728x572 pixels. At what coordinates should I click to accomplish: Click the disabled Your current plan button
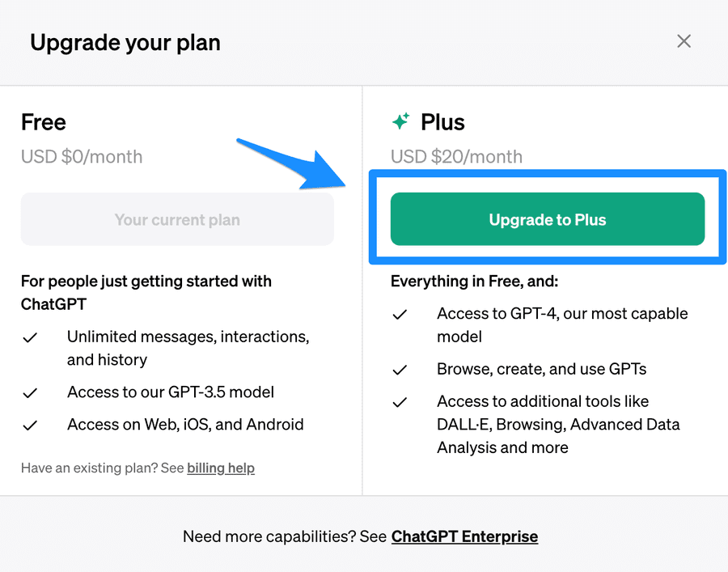coord(177,219)
